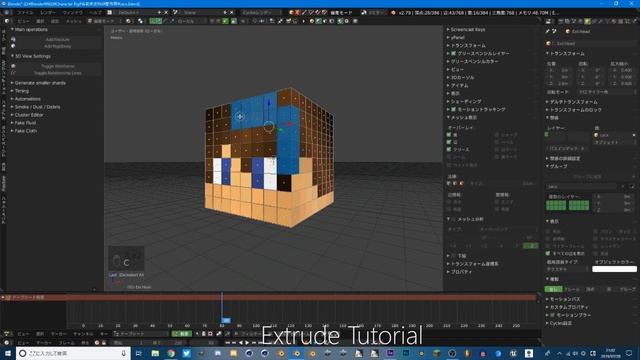The width and height of the screenshot is (640, 360).
Task: Open the 3D view ビュー menu
Action: click(x=24, y=21)
